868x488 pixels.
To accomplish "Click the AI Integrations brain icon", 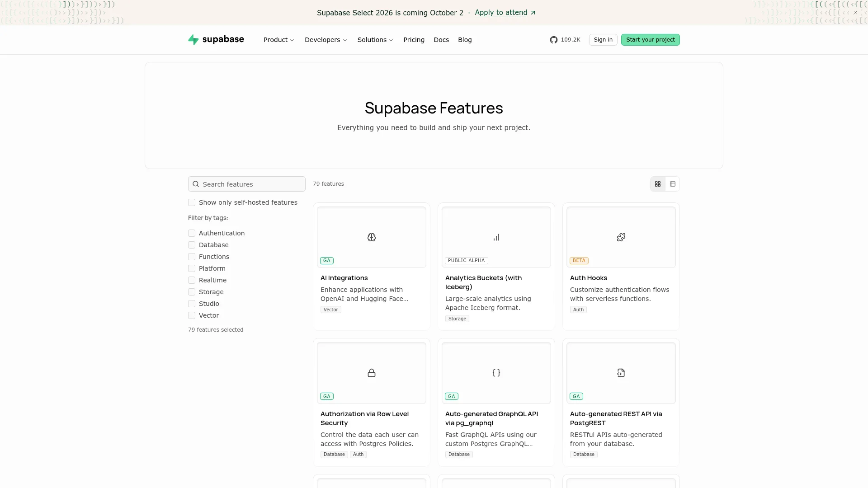I will pyautogui.click(x=372, y=237).
